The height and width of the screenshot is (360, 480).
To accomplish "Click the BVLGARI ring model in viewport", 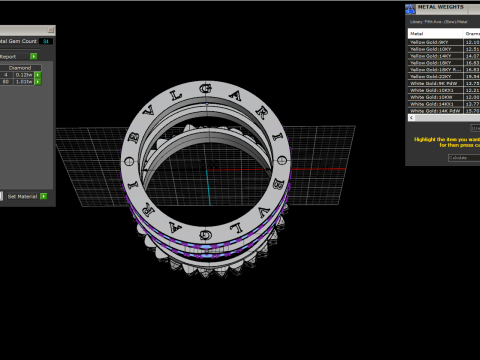I will point(206,179).
